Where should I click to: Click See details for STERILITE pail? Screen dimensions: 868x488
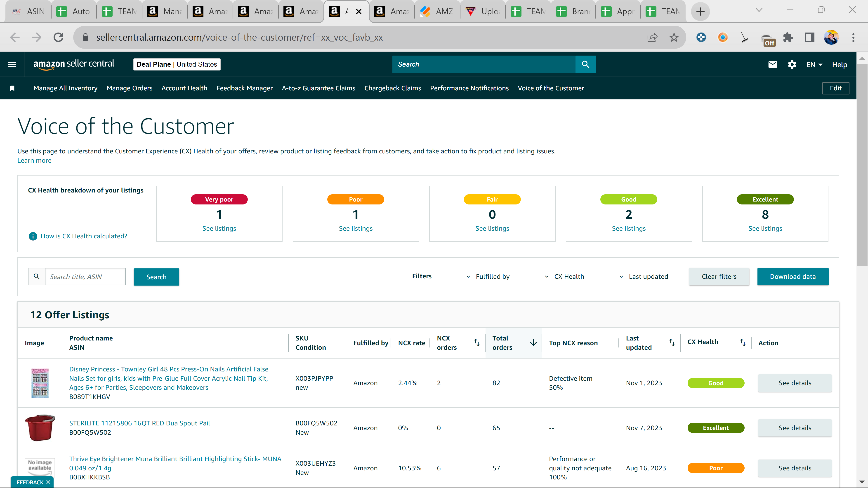[795, 428]
